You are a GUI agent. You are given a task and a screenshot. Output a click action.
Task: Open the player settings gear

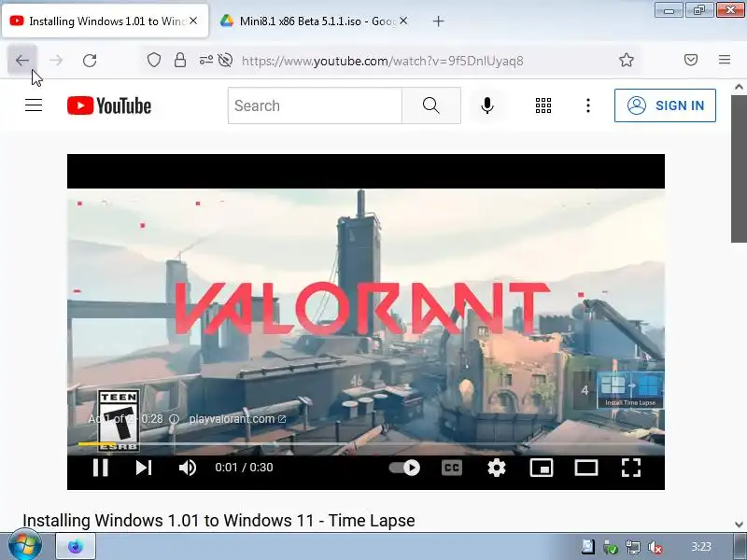pyautogui.click(x=497, y=468)
